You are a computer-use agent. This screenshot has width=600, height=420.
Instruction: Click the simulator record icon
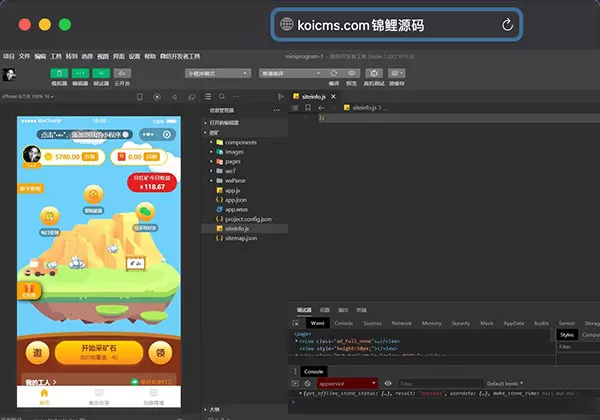click(x=157, y=97)
